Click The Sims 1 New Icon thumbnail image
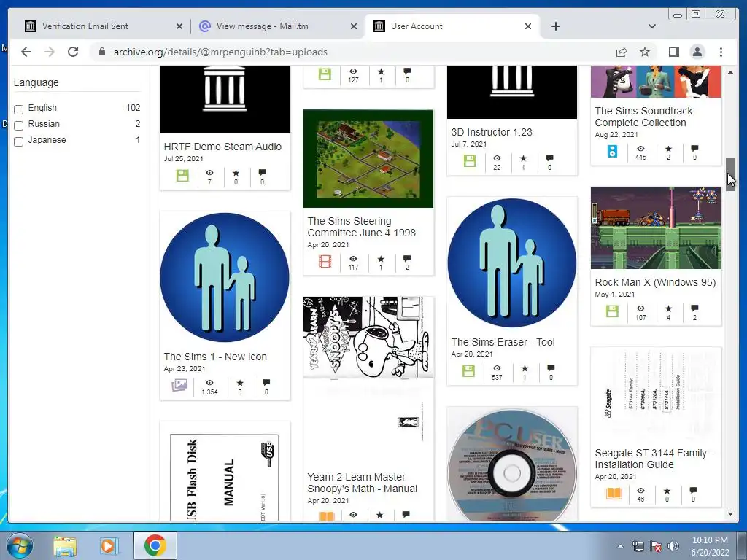 pyautogui.click(x=225, y=277)
